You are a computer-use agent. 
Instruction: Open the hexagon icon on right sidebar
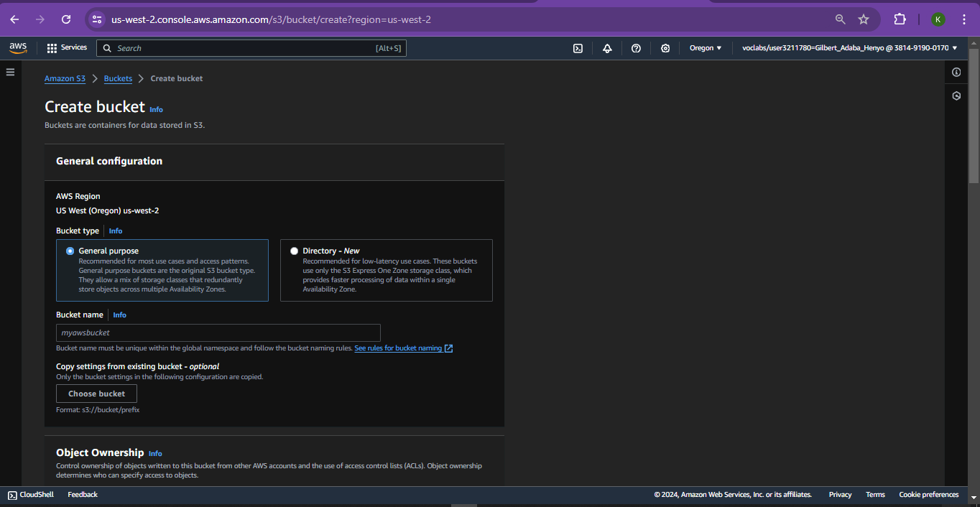[956, 96]
